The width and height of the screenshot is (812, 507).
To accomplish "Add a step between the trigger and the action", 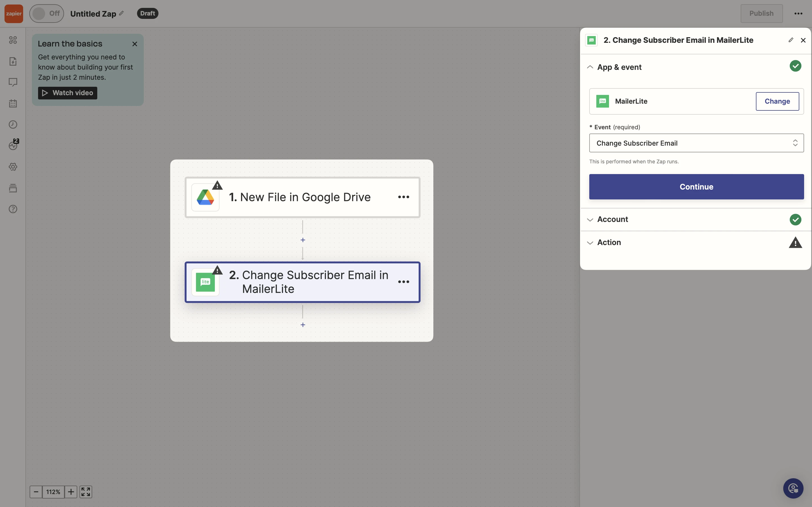I will [x=303, y=240].
